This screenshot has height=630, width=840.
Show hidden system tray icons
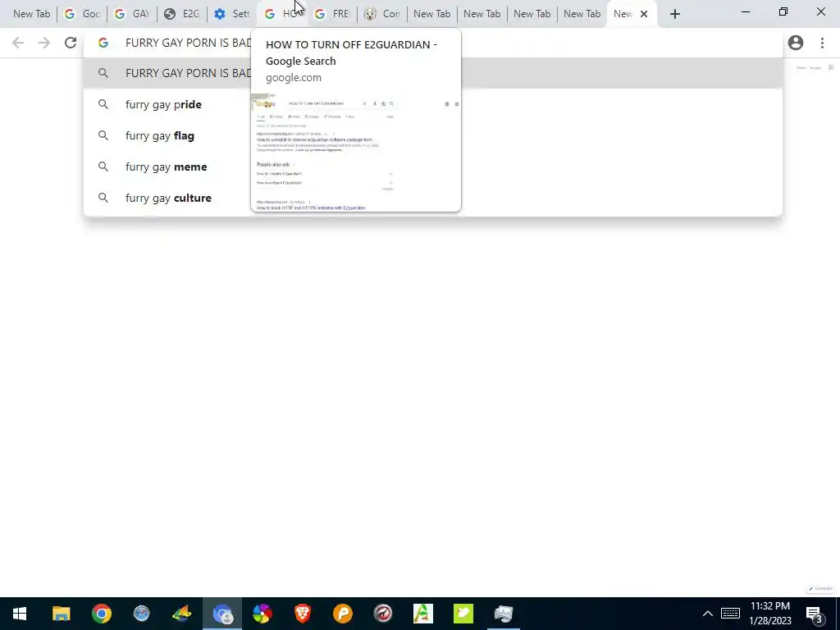pos(708,614)
